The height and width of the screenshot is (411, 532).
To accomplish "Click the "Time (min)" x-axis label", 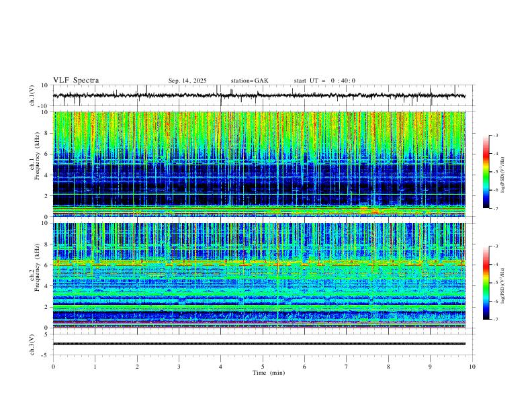I will [x=269, y=373].
